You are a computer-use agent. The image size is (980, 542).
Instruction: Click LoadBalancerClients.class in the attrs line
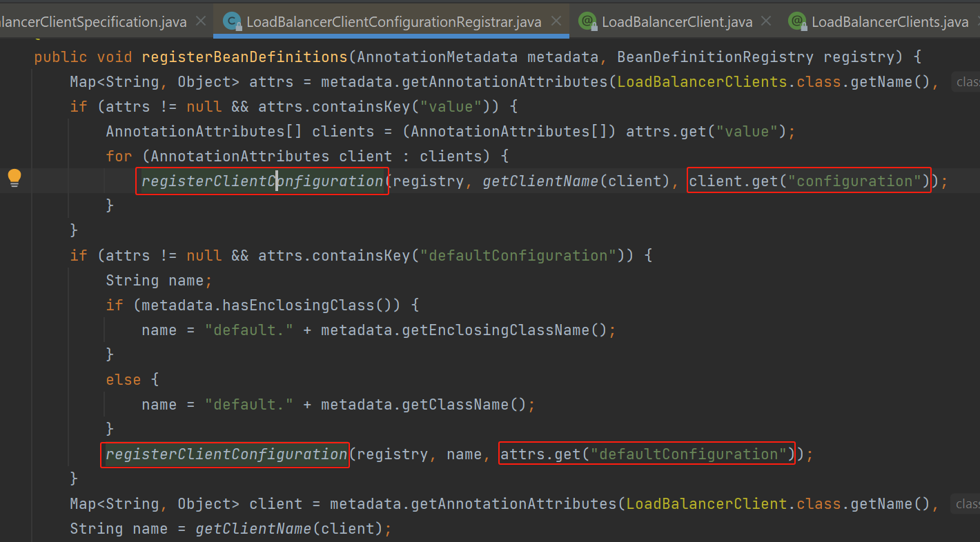pyautogui.click(x=728, y=81)
